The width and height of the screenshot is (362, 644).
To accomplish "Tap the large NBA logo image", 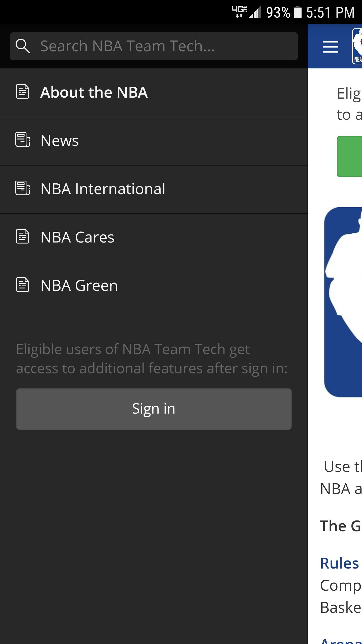I will (x=343, y=302).
